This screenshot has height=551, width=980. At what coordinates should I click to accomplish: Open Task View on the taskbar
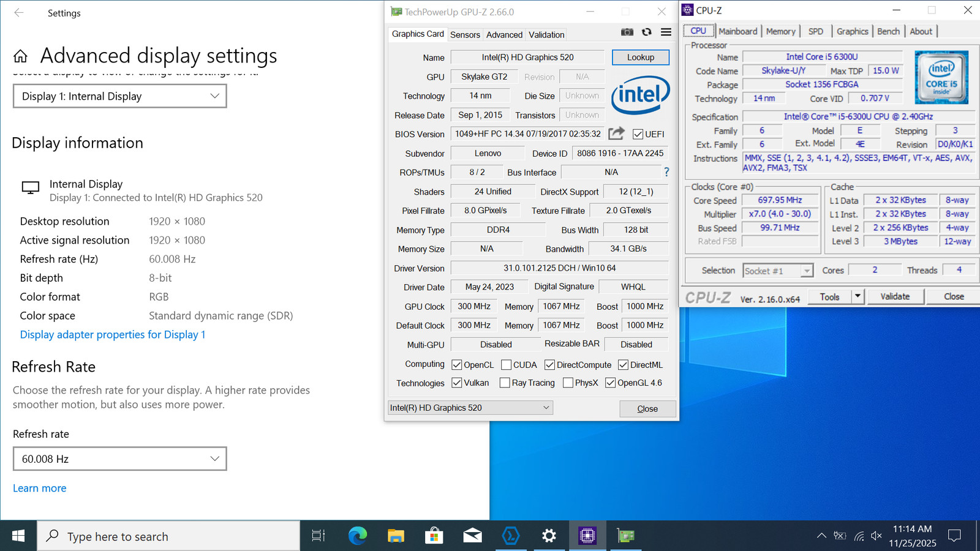(x=318, y=536)
